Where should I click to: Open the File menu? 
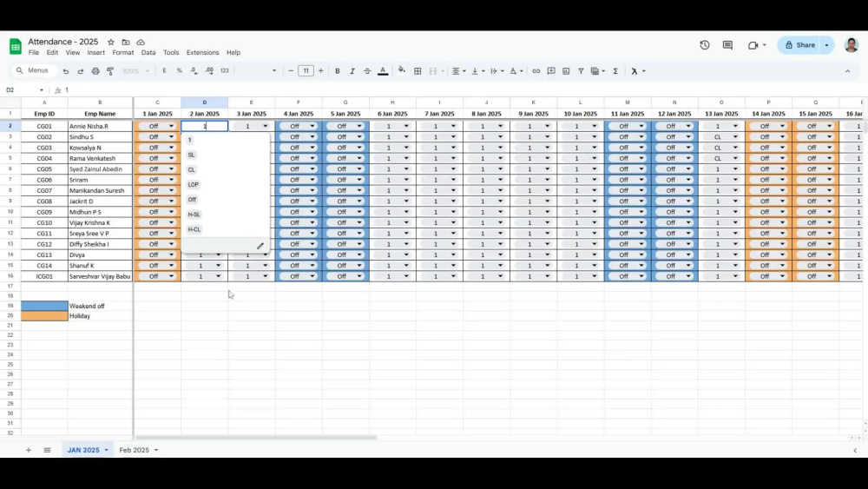34,53
